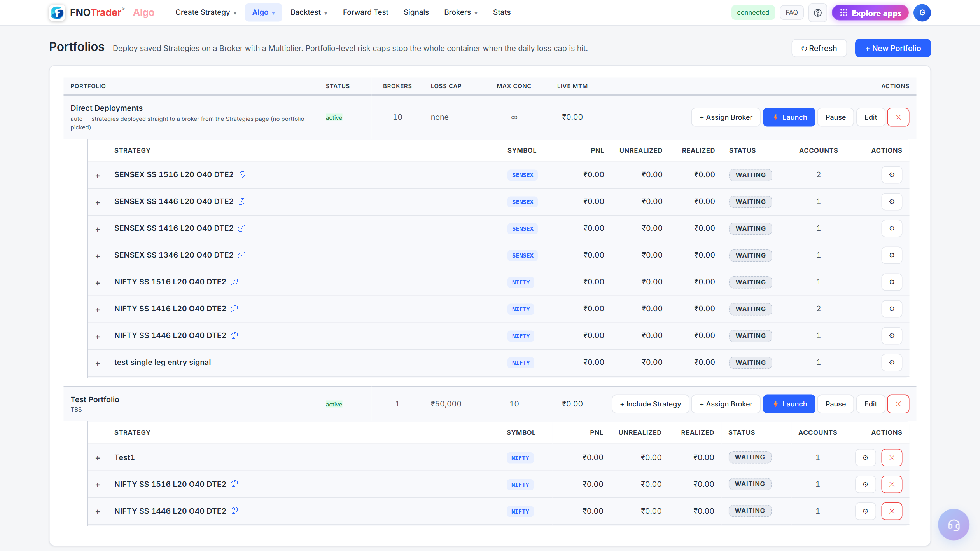Assign Broker to Direct Deployments
The image size is (980, 551).
(726, 117)
